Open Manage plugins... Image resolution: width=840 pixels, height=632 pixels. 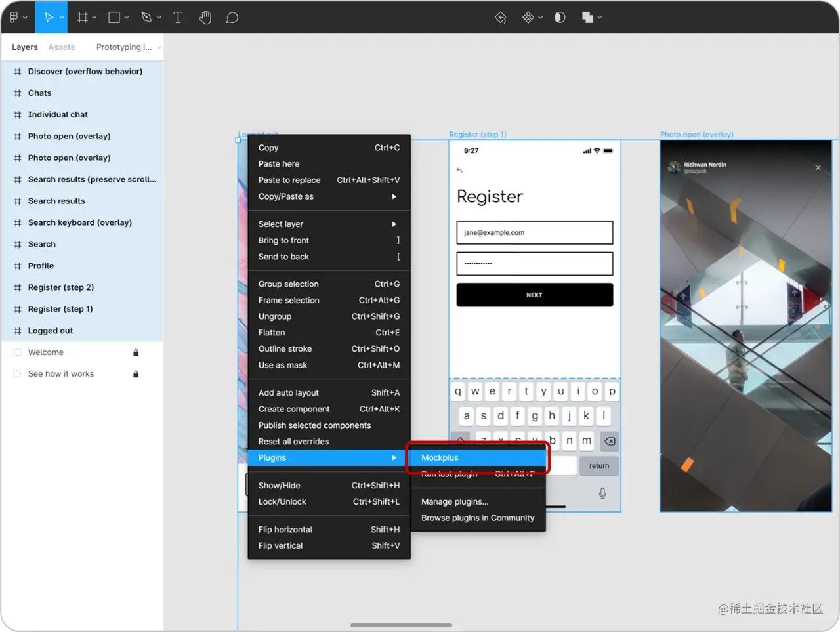(478, 501)
